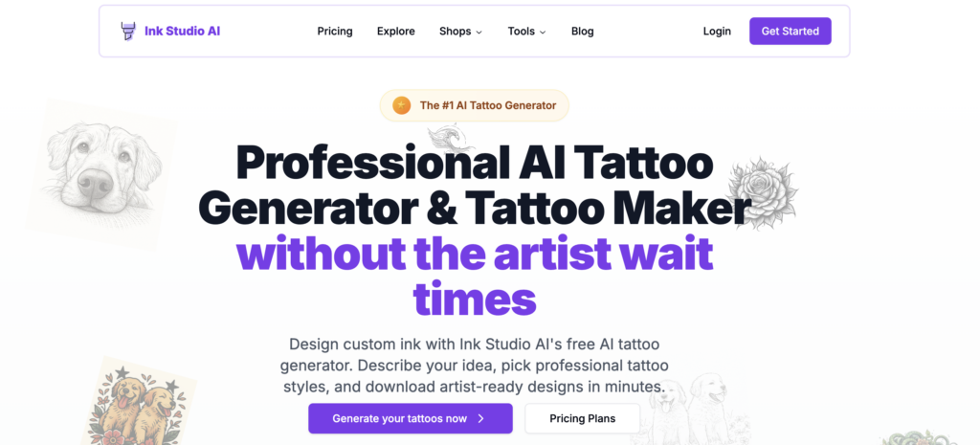This screenshot has width=980, height=445.
Task: Expand the Tools dropdown menu
Action: (x=527, y=32)
